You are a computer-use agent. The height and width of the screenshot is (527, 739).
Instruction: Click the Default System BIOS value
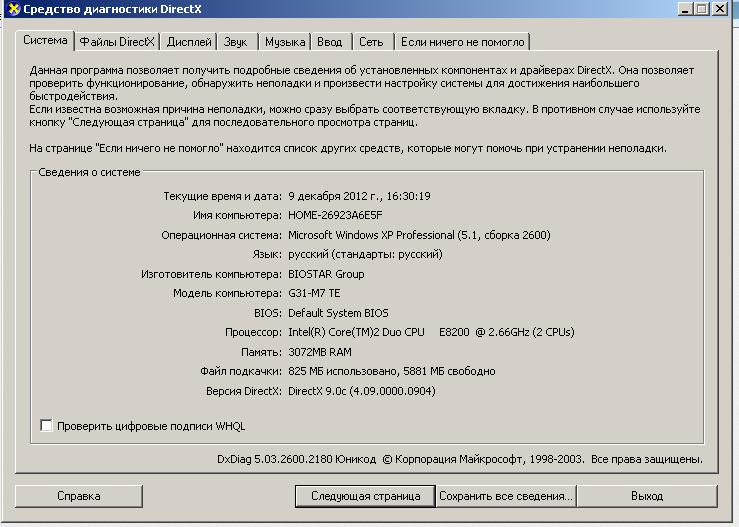tap(338, 313)
